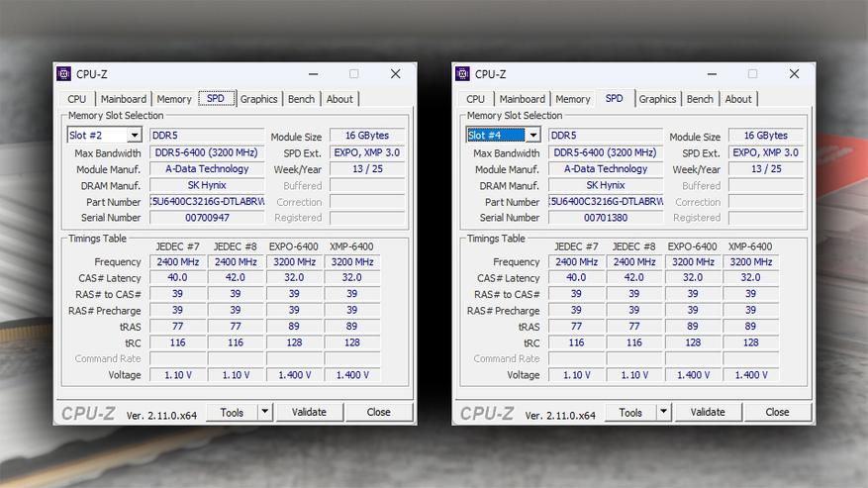The image size is (868, 488).
Task: Open the Tools dropdown arrow in right window
Action: pos(664,412)
